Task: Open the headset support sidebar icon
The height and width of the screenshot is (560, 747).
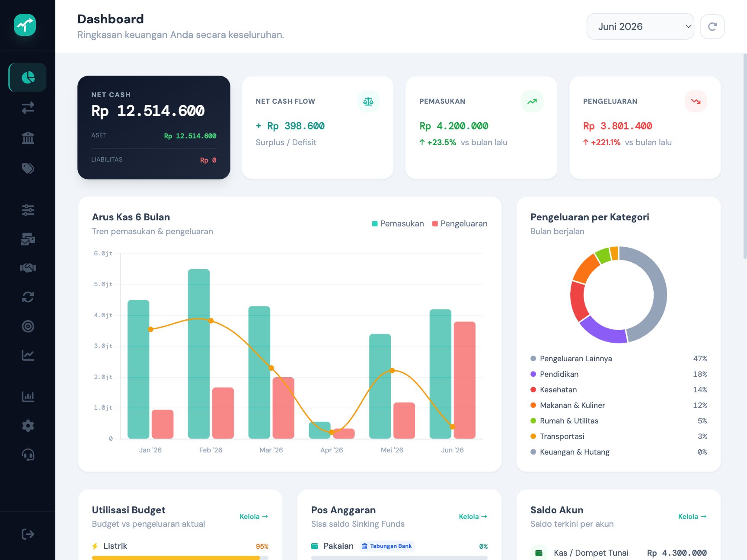Action: (28, 455)
